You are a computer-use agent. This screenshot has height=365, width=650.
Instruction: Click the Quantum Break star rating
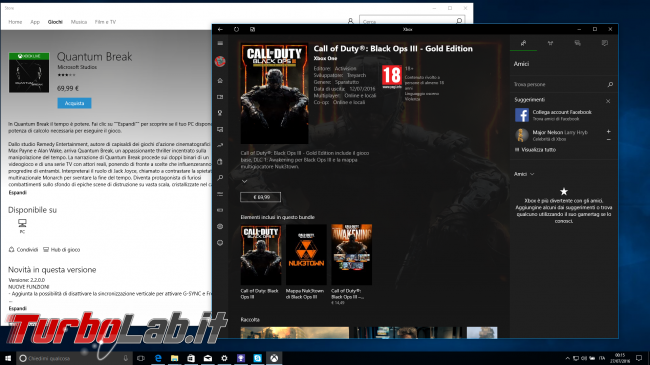coord(66,75)
